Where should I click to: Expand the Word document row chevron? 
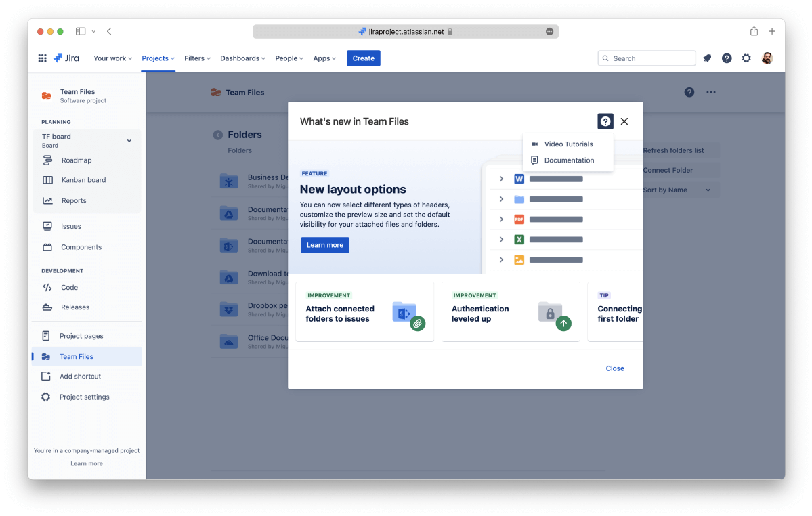[500, 179]
